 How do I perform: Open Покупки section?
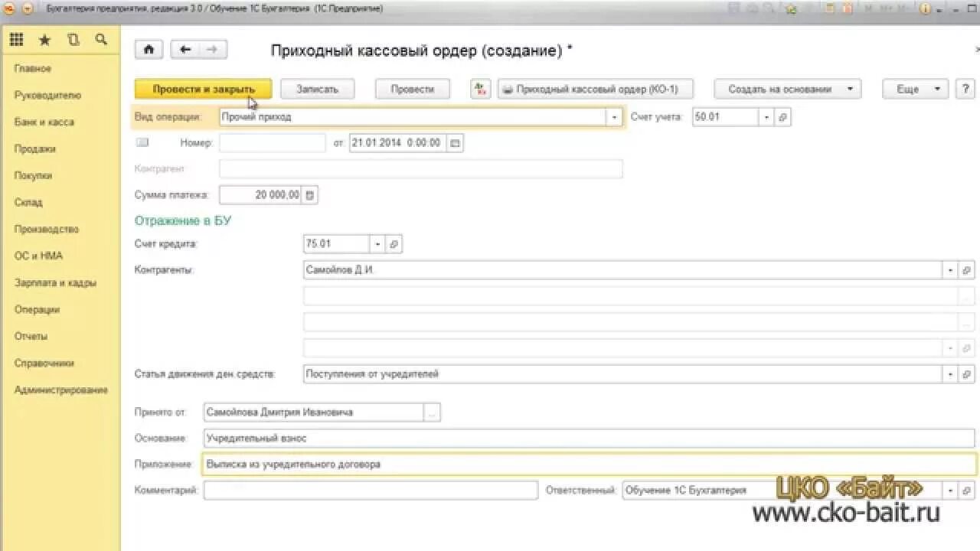tap(33, 175)
